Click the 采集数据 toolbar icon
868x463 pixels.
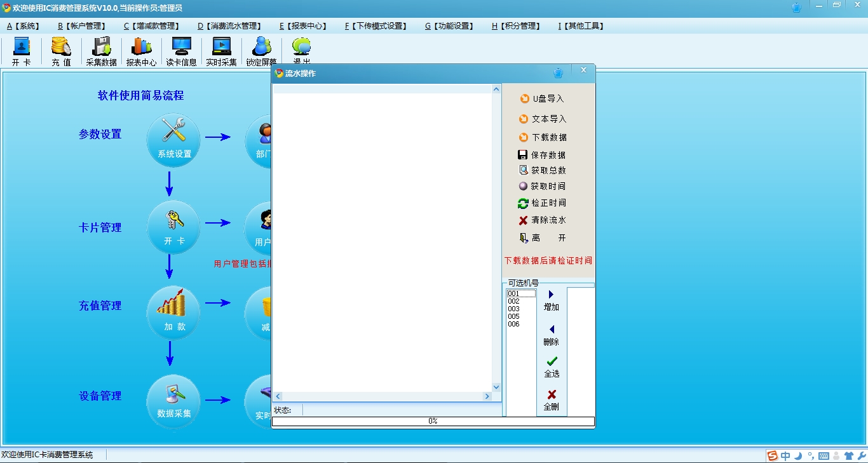[x=101, y=51]
